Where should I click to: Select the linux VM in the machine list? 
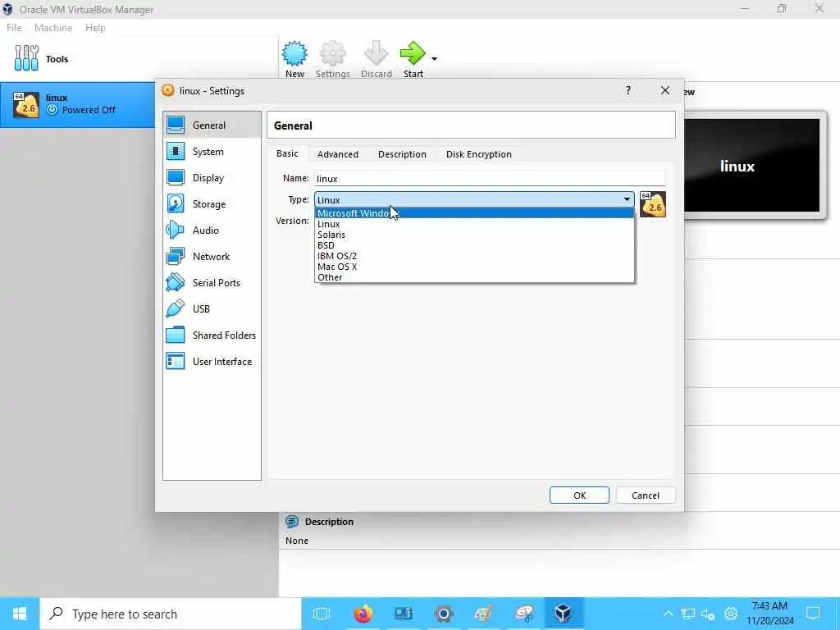click(78, 104)
